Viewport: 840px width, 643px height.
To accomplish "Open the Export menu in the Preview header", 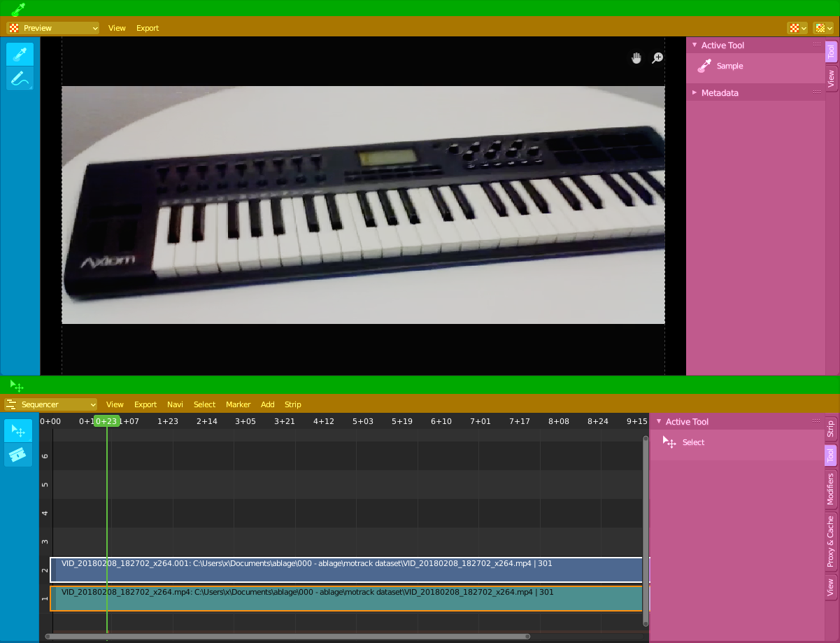I will (148, 28).
